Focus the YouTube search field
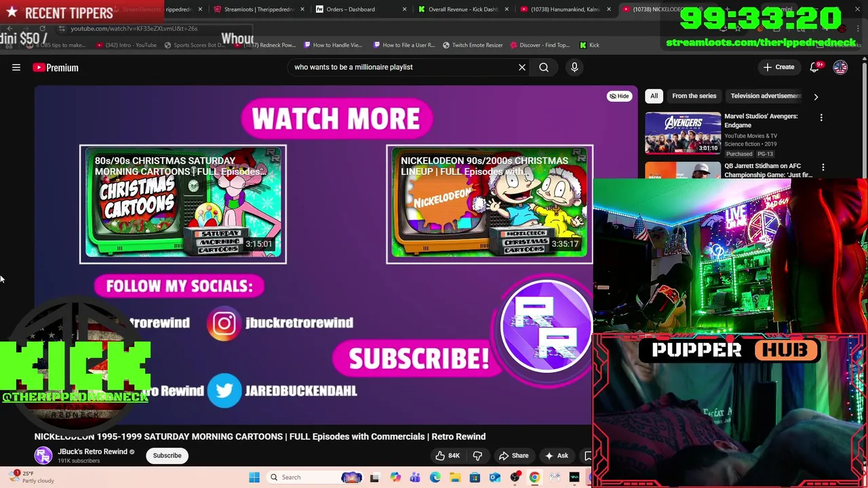This screenshot has width=868, height=488. [x=403, y=67]
